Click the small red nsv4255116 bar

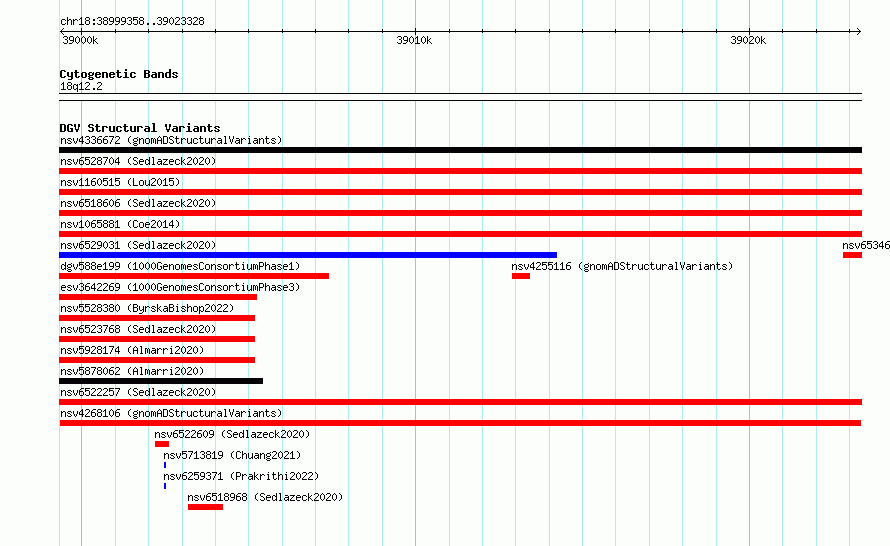[520, 276]
